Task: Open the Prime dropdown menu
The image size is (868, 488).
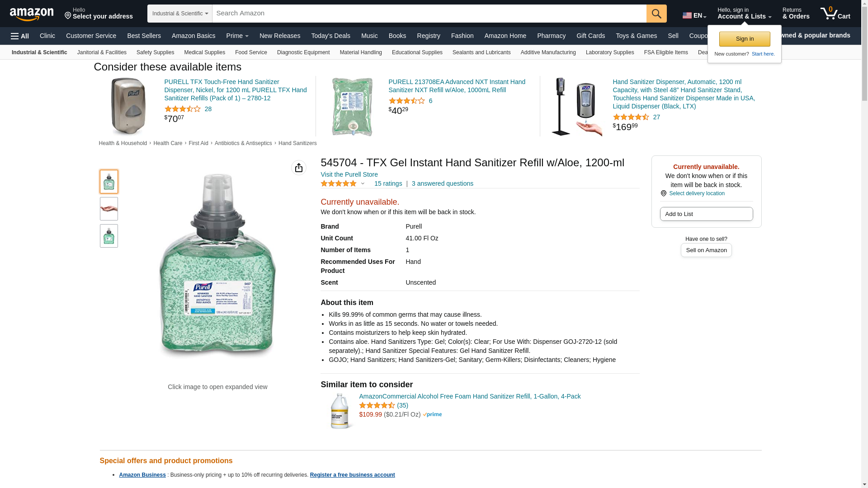Action: tap(237, 36)
